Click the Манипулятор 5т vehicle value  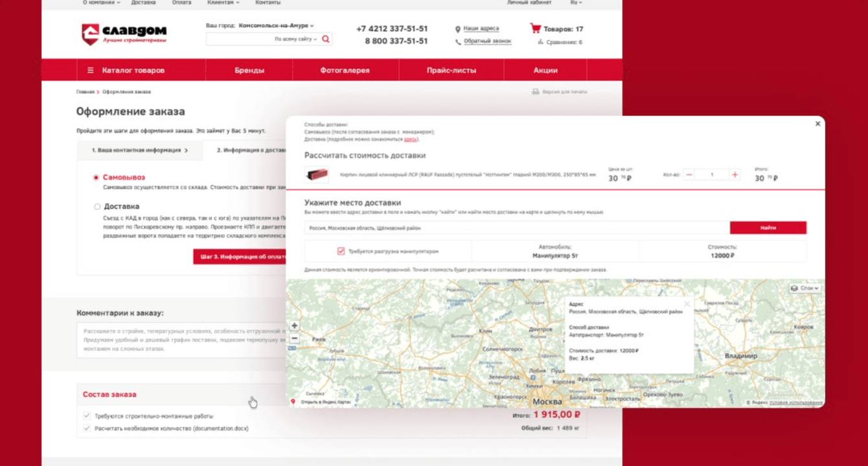[555, 255]
